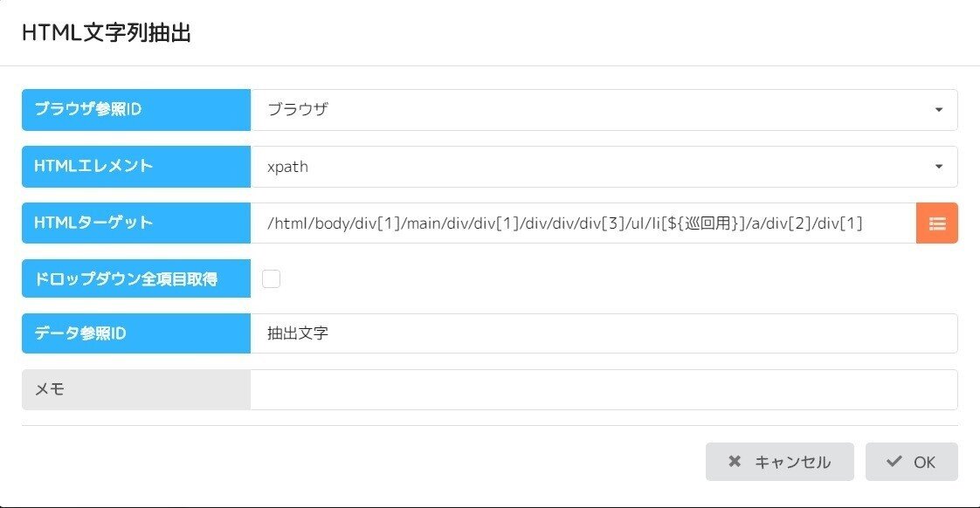Screen dimensions: 980x508
Task: Focus the データ参照ID field containing 抽出文字
Action: coord(604,333)
